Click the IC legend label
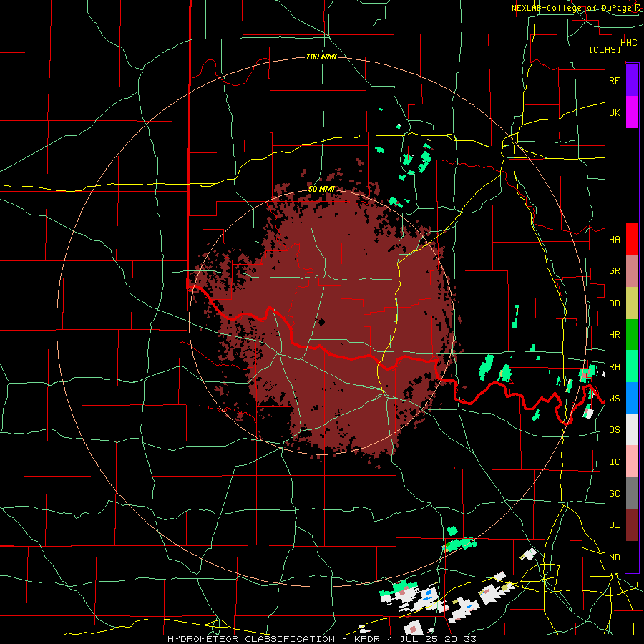The width and height of the screenshot is (644, 644). coord(614,462)
